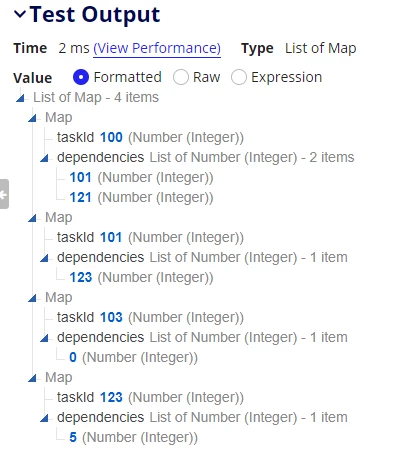Collapse the dependencies list containing 5

click(x=44, y=418)
